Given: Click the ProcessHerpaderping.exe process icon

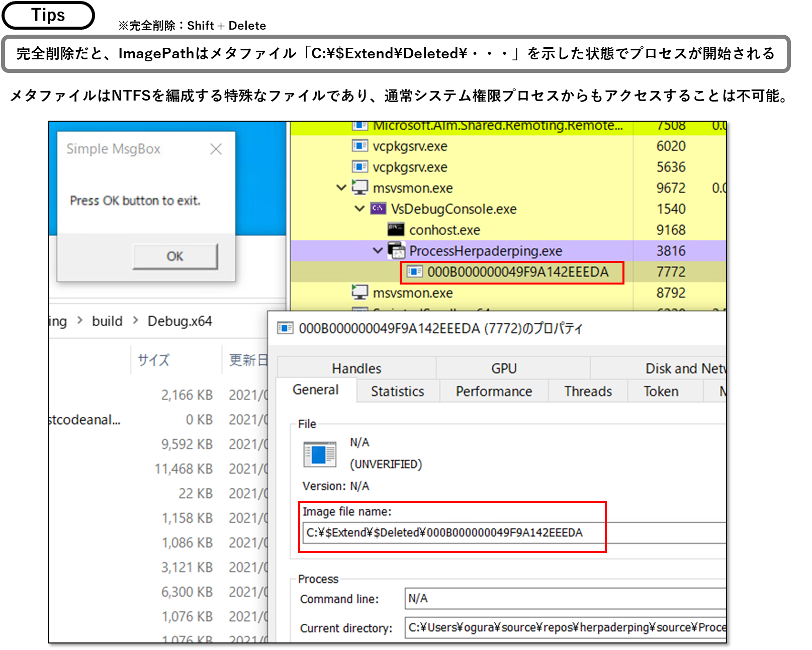Looking at the screenshot, I should click(396, 250).
